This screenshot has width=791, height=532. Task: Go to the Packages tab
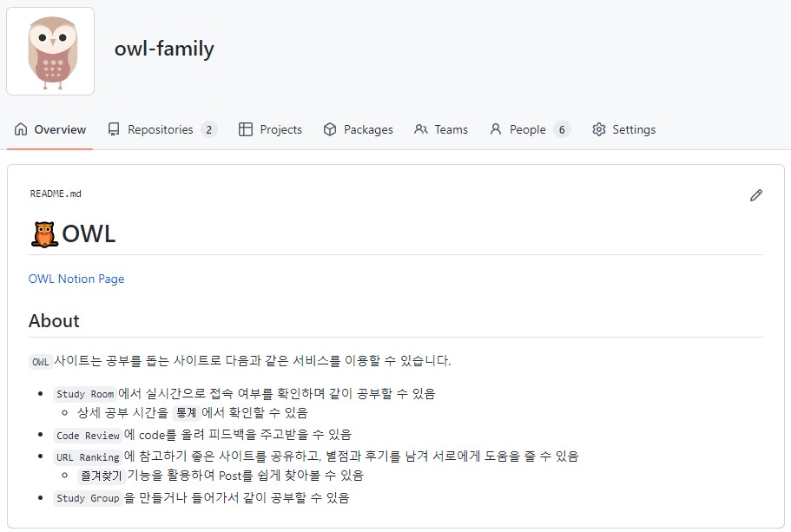368,129
